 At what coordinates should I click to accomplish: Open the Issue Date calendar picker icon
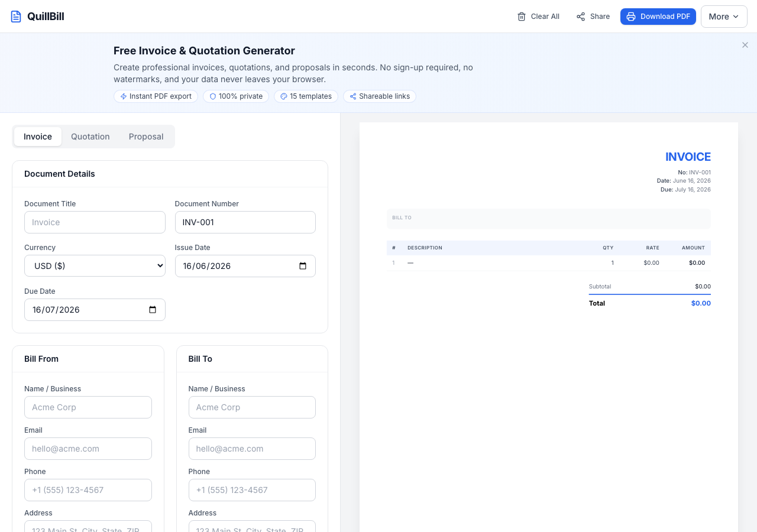point(303,266)
